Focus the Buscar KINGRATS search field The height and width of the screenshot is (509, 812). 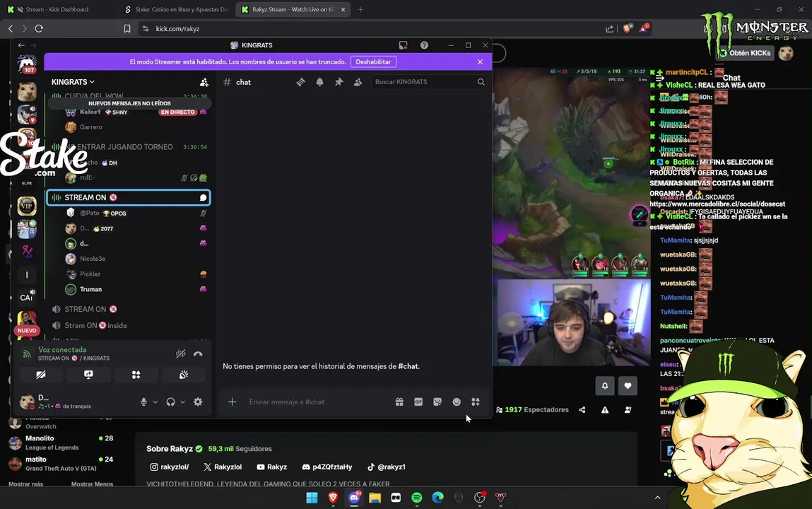click(429, 82)
